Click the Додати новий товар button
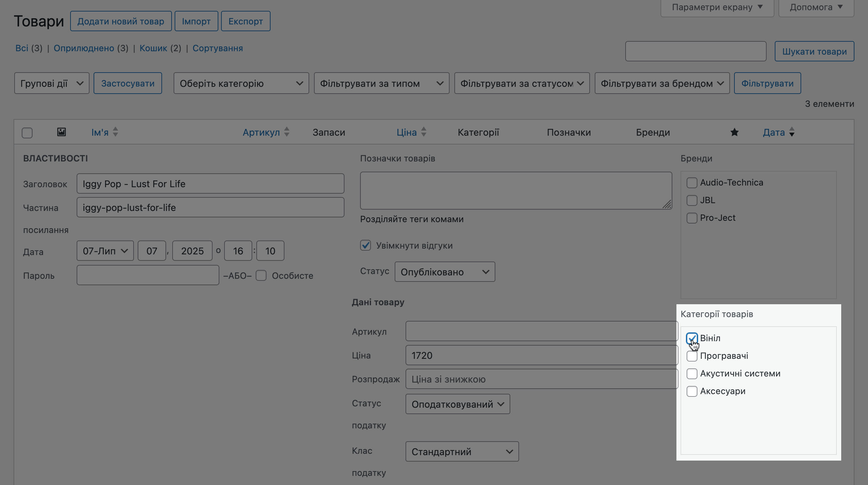This screenshot has height=485, width=868. pos(121,21)
